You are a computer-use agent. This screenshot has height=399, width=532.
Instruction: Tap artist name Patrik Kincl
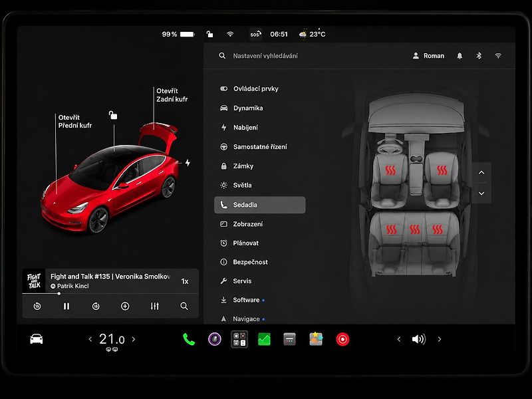pyautogui.click(x=73, y=286)
